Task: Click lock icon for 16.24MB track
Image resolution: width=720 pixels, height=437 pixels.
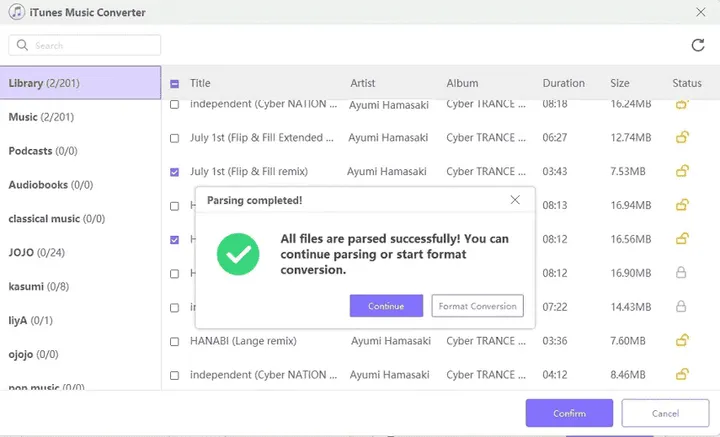Action: (x=682, y=103)
